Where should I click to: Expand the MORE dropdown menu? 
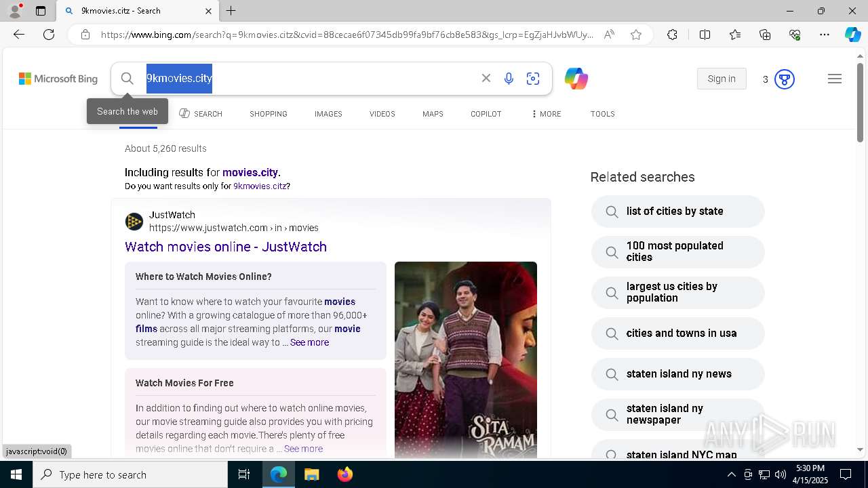click(547, 114)
